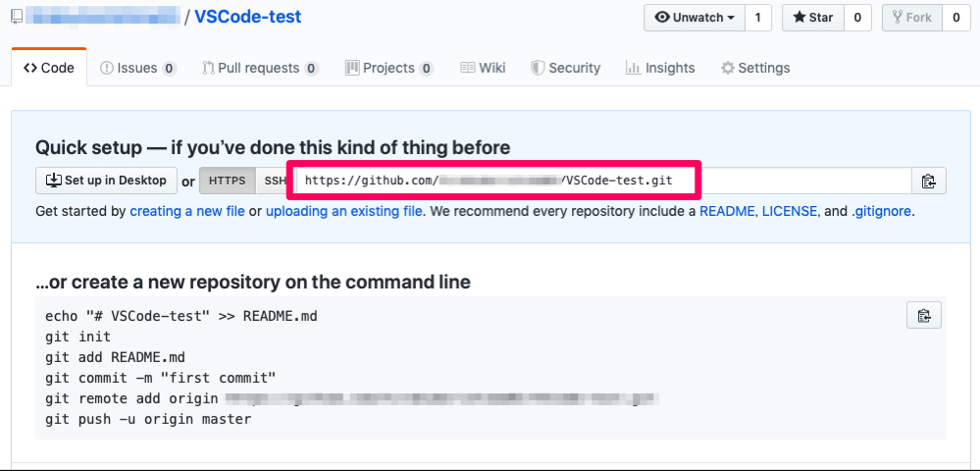
Task: Select the HTTPS clone URL text field
Action: 603,181
